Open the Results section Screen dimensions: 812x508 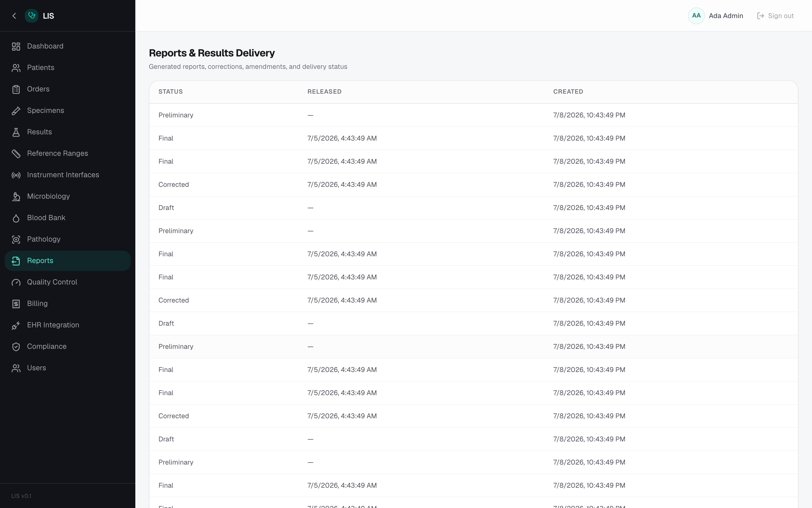pyautogui.click(x=67, y=132)
